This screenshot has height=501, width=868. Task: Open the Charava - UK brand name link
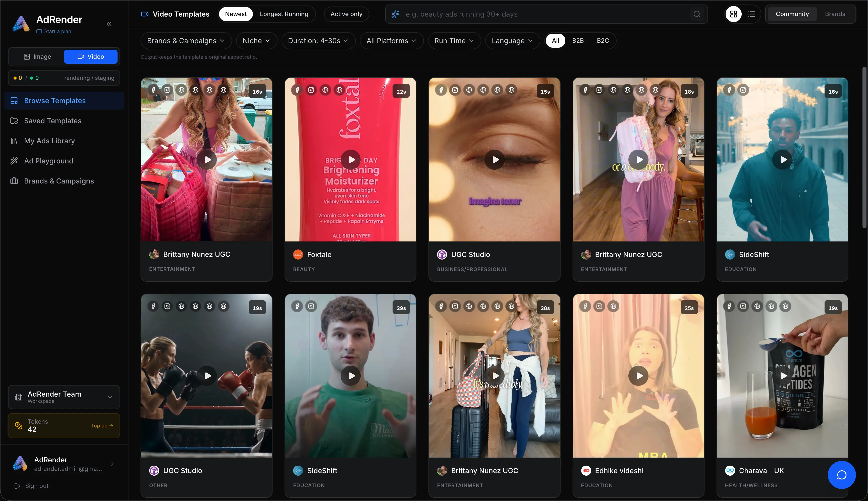tap(761, 471)
